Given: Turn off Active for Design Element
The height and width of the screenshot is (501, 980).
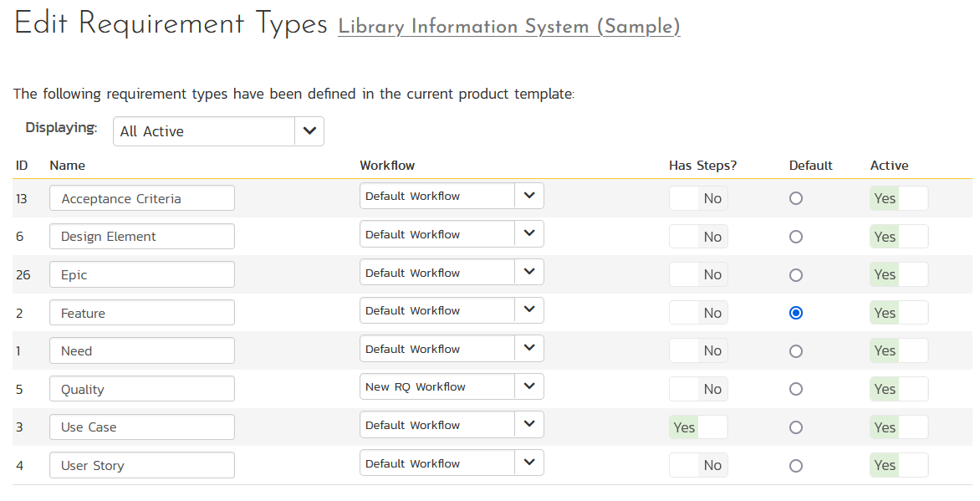Looking at the screenshot, I should [x=899, y=237].
